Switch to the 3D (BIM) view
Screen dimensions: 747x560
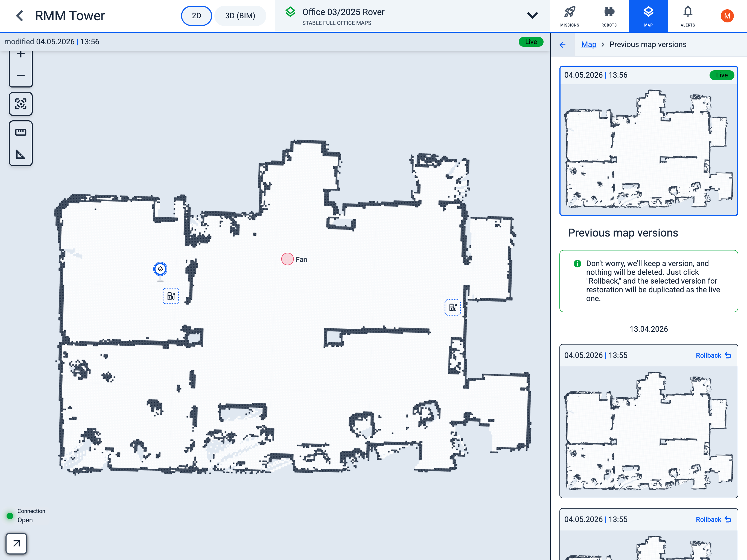coord(240,16)
